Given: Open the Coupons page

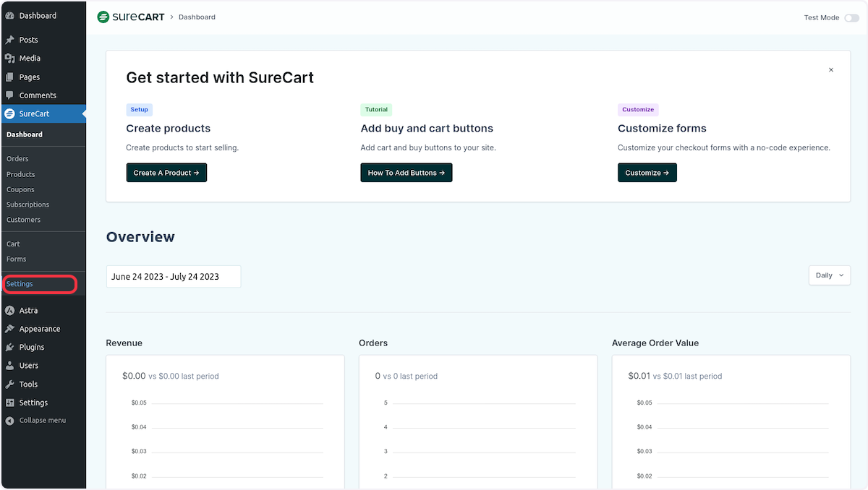Looking at the screenshot, I should (x=20, y=189).
